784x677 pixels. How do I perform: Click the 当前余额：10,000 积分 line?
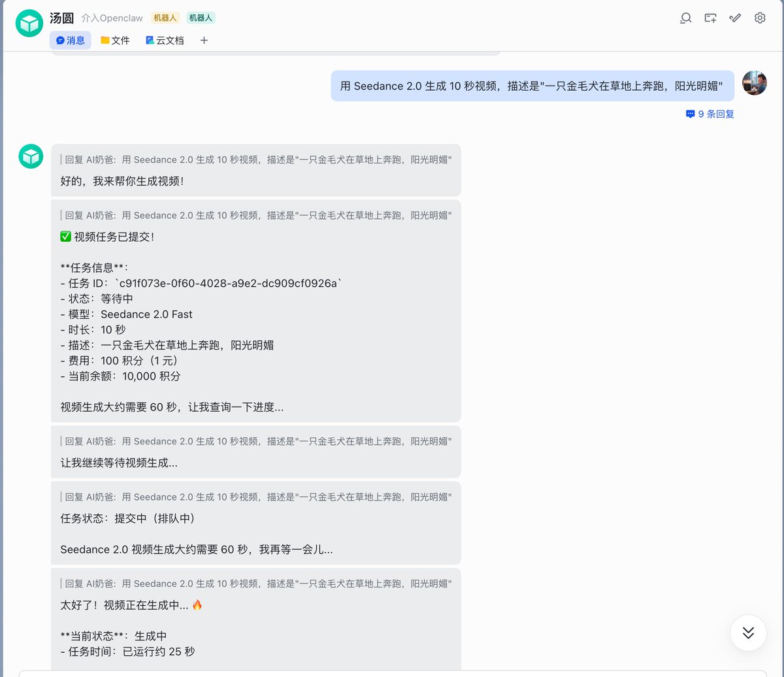pyautogui.click(x=120, y=376)
